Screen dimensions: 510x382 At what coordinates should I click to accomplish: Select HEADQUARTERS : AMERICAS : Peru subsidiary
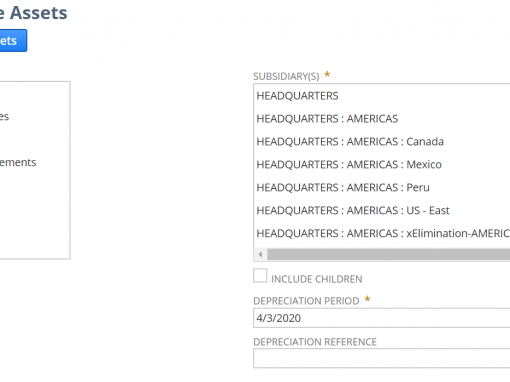coord(382,187)
